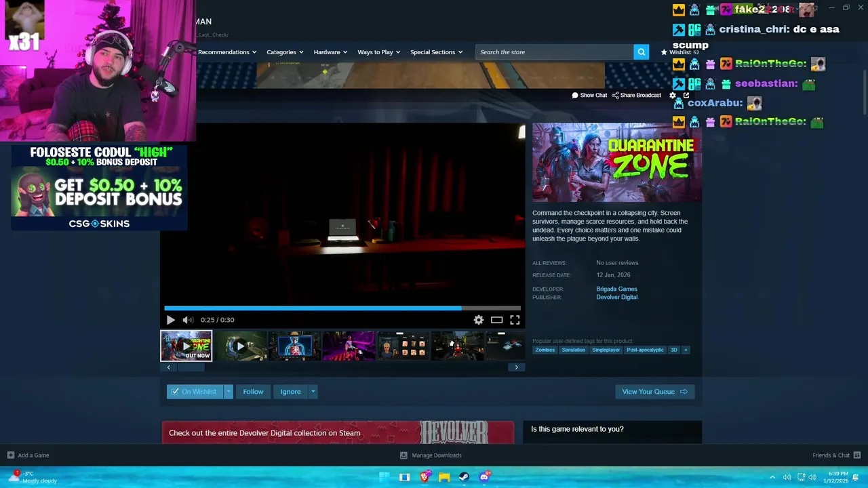The image size is (868, 488).
Task: Open weather widget showing Mostly cloudy
Action: pyautogui.click(x=34, y=477)
